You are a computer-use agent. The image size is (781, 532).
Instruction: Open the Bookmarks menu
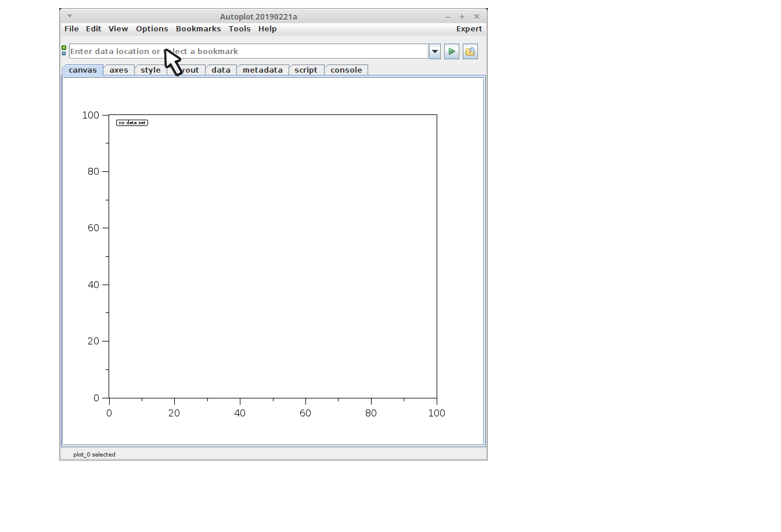[198, 29]
